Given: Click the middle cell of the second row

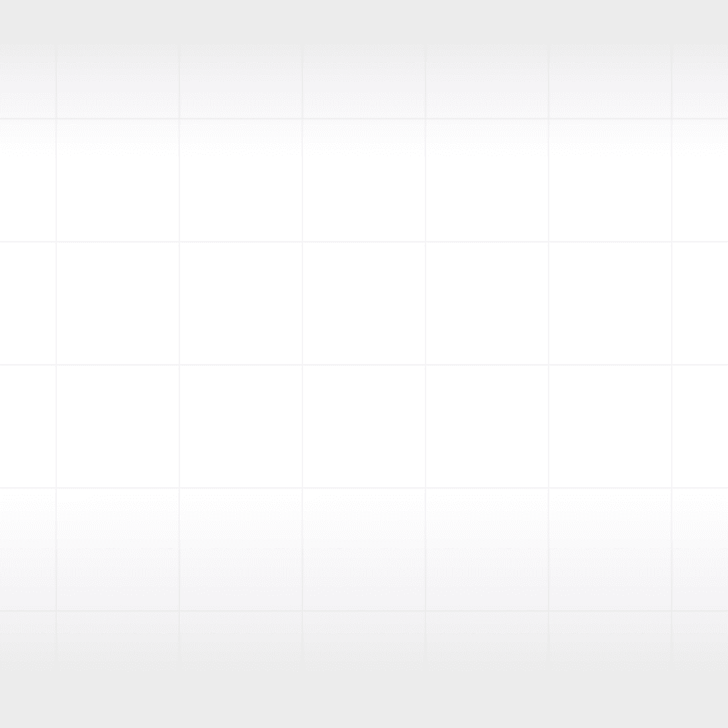Looking at the screenshot, I should 363,179.
